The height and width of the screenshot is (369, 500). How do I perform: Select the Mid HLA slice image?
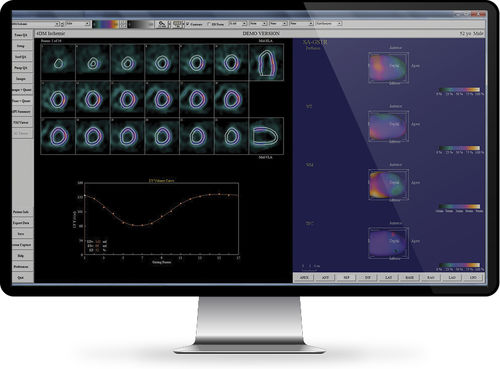point(266,62)
